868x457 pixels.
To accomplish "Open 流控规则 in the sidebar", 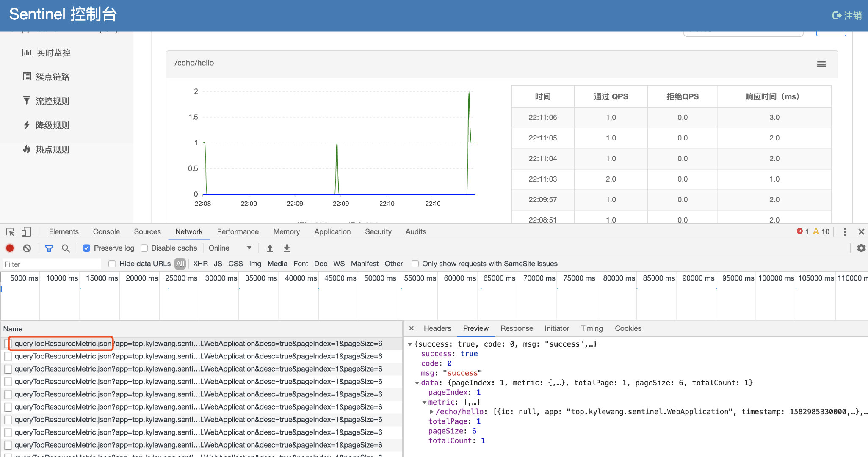I will pyautogui.click(x=52, y=101).
